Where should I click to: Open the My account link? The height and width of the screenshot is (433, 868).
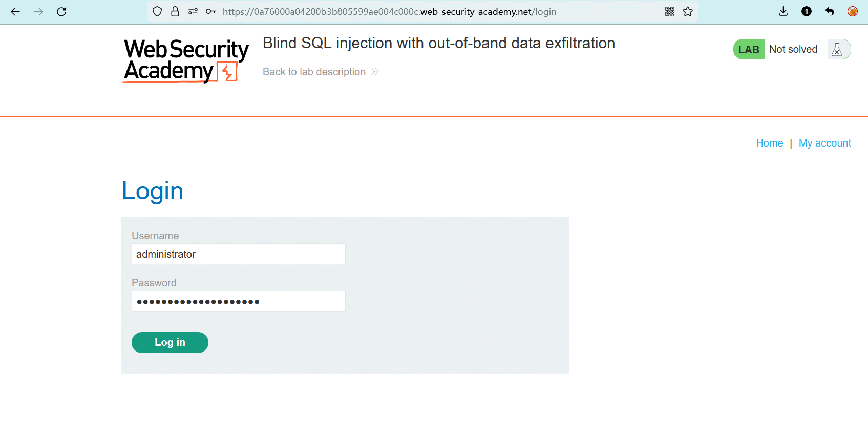pos(824,143)
